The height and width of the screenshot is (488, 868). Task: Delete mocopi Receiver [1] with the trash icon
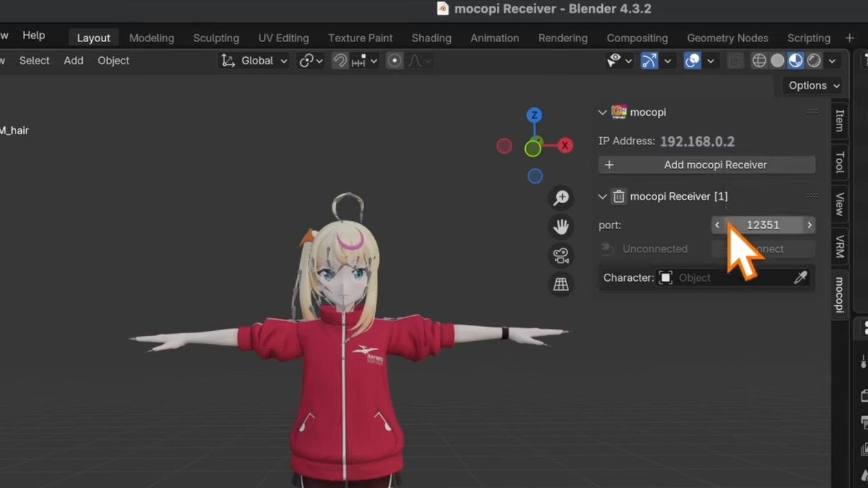pyautogui.click(x=619, y=196)
